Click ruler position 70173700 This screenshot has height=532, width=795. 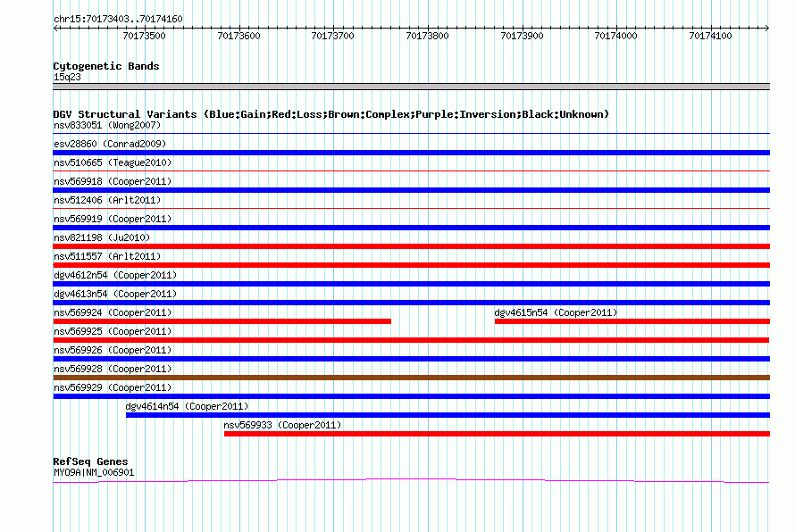(333, 36)
